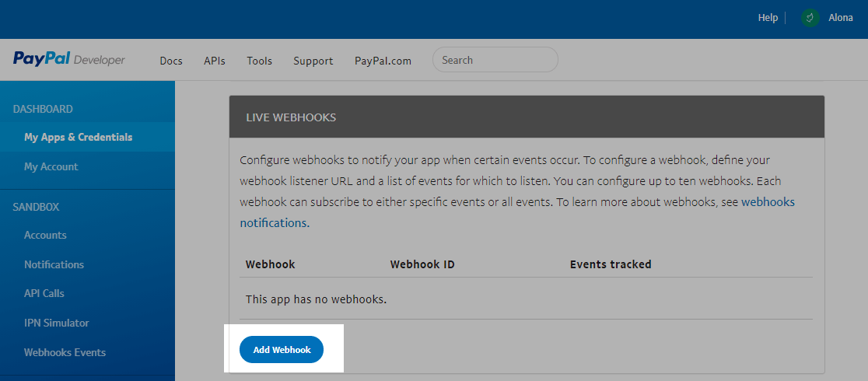Open API Calls in the sidebar

pos(44,293)
